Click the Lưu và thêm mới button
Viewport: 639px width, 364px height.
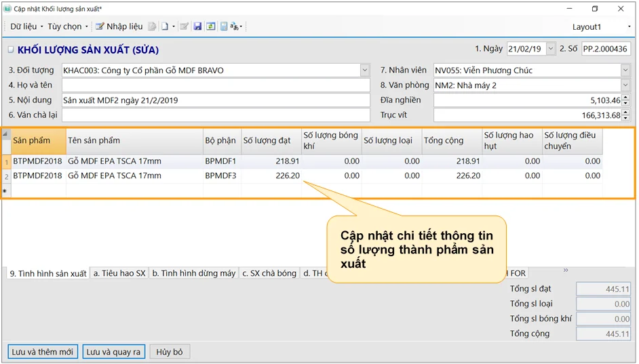(x=41, y=352)
